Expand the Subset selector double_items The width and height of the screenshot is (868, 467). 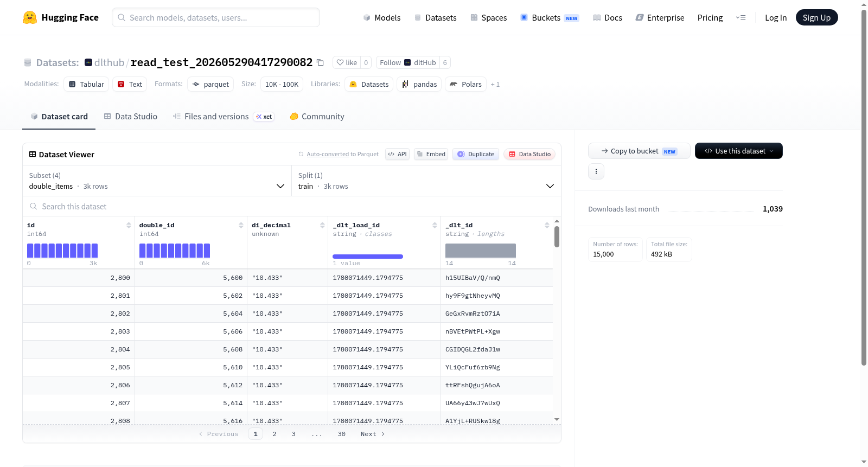(157, 181)
